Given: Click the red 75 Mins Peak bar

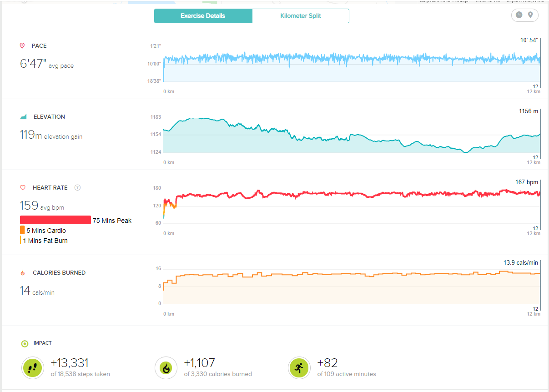Looking at the screenshot, I should [x=55, y=220].
